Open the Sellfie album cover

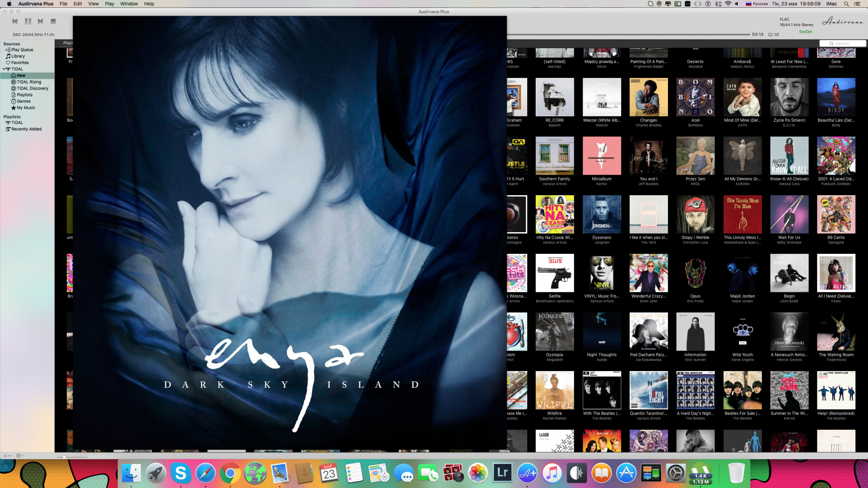555,273
